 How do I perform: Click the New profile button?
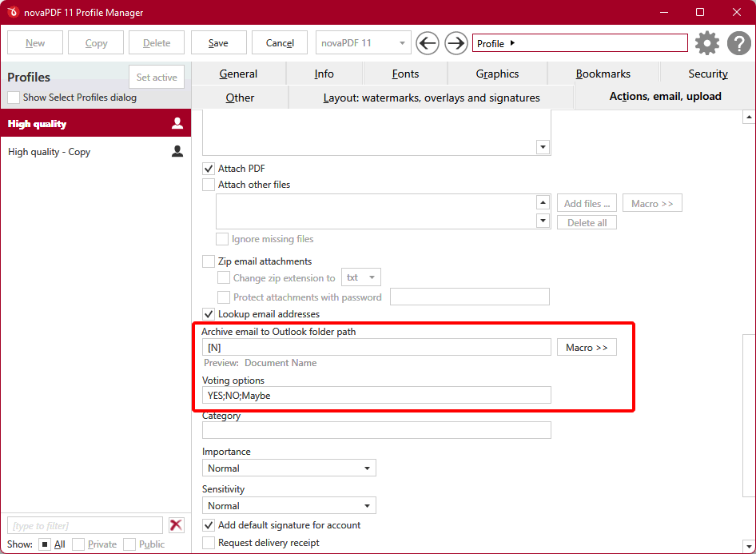tap(35, 43)
